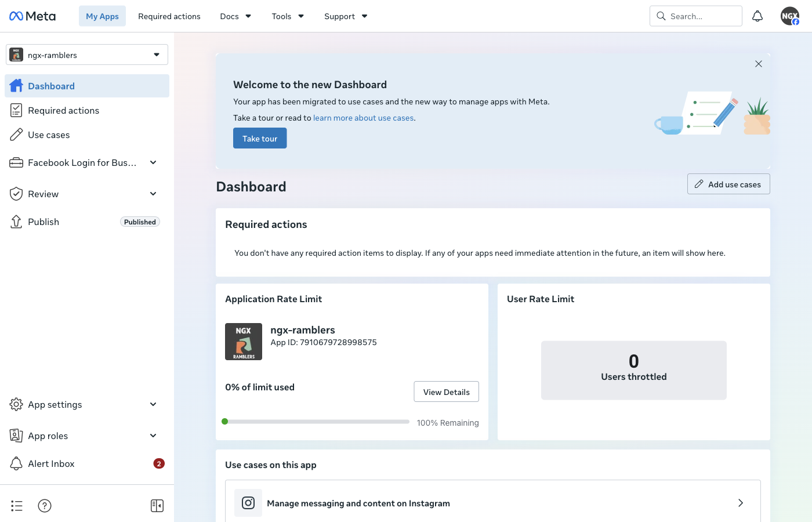Open Manage messaging and content on Instagram
812x522 pixels.
(x=492, y=503)
